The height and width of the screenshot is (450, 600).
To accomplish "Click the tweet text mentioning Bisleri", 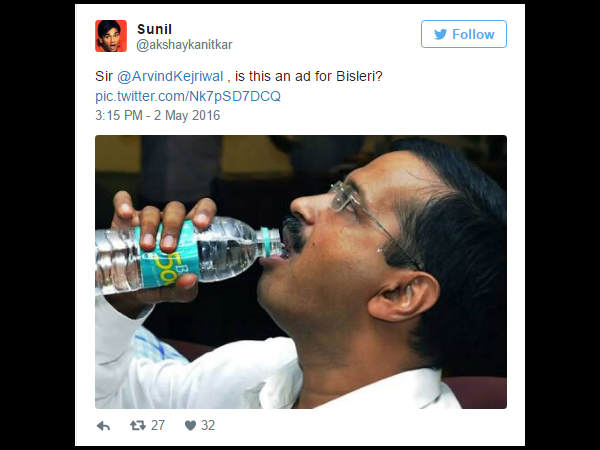I will (x=239, y=76).
